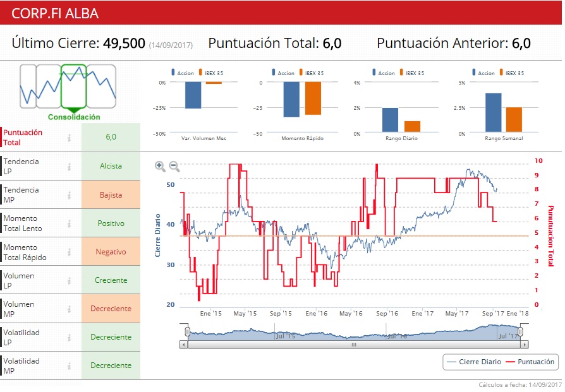Click the Var. Volumen Mes chart caption
The height and width of the screenshot is (392, 565).
click(204, 138)
